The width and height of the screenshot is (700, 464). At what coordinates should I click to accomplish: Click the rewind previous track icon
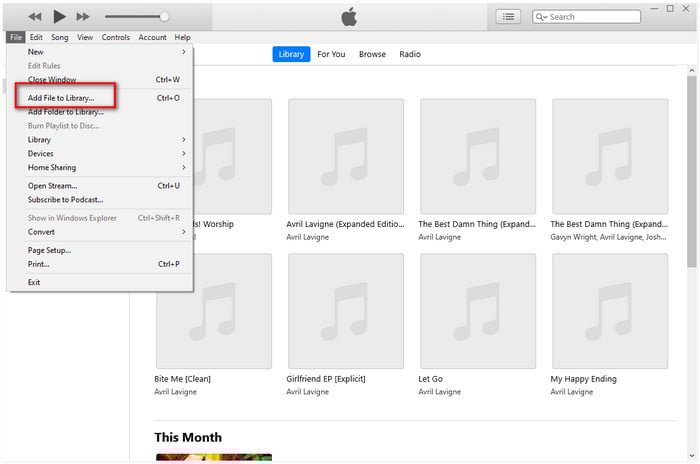tap(34, 17)
